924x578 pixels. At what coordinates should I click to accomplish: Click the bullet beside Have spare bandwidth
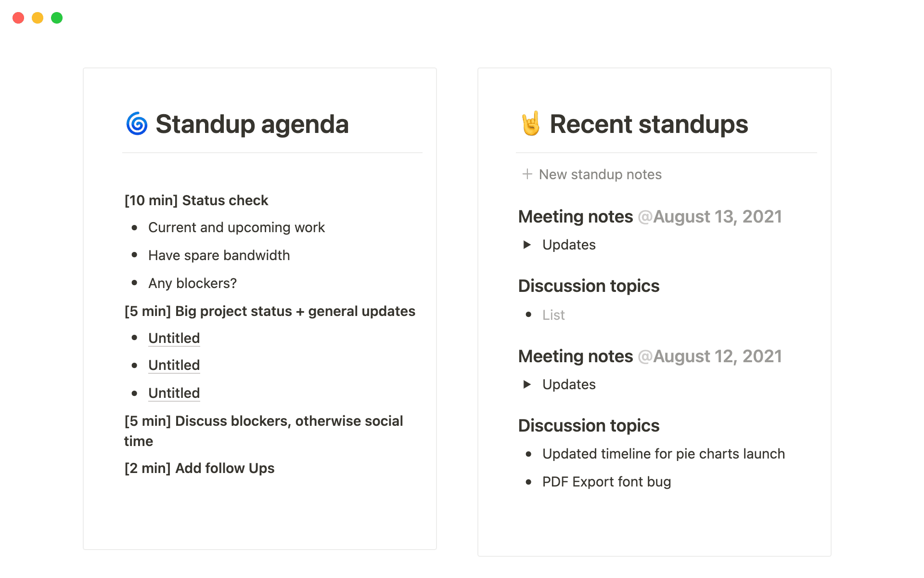(135, 255)
